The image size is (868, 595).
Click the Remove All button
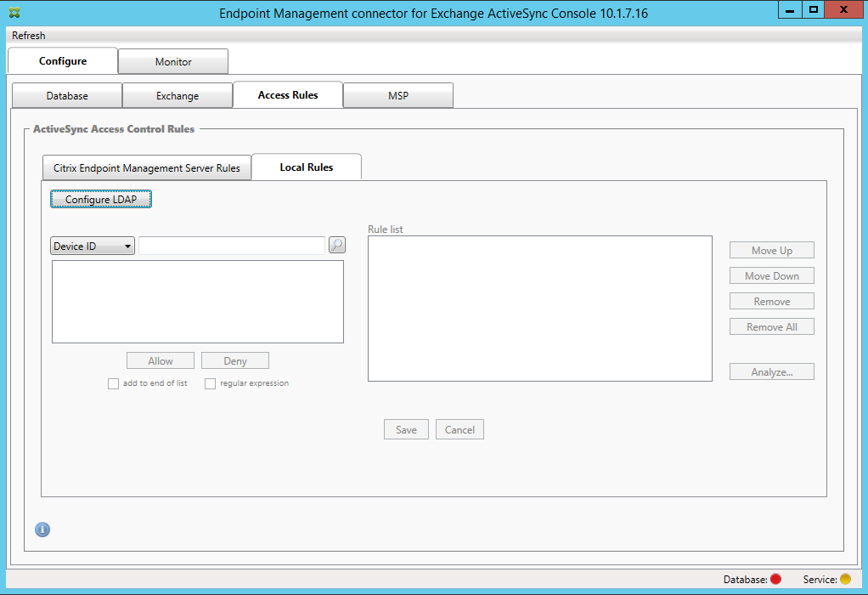[x=771, y=327]
